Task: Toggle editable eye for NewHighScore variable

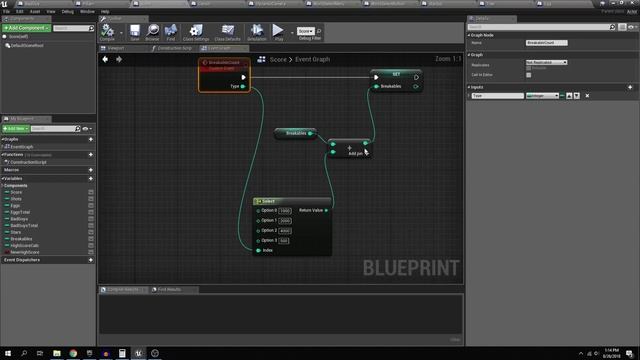Action: pos(91,252)
